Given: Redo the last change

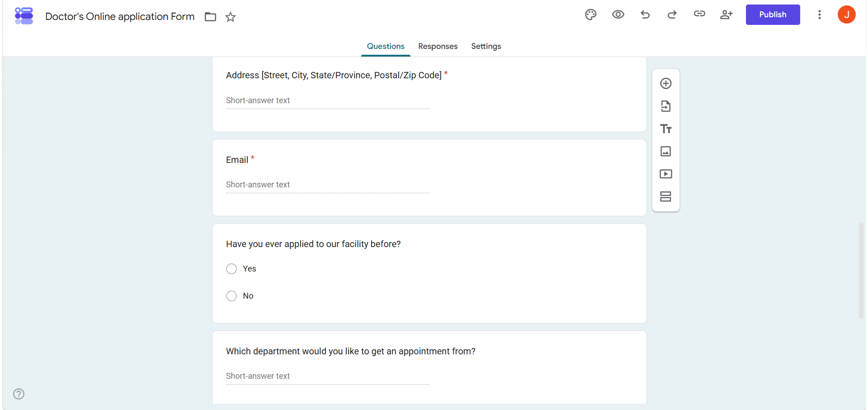Looking at the screenshot, I should 672,14.
